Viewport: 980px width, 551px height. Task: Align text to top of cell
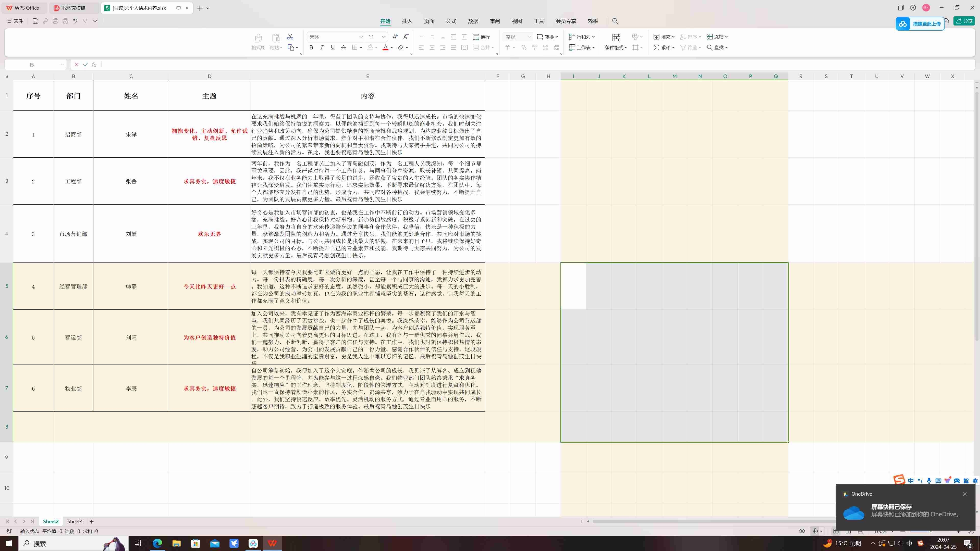[422, 37]
